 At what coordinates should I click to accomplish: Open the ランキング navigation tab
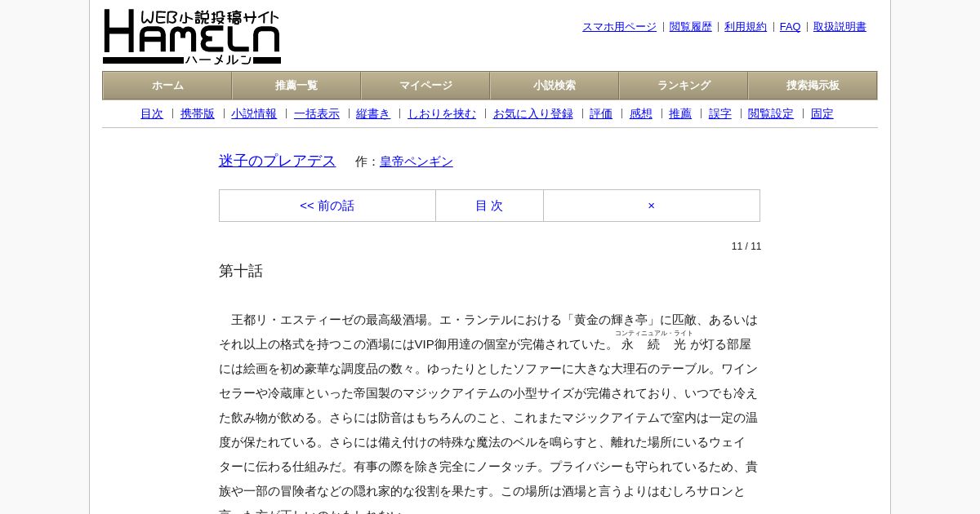[684, 86]
